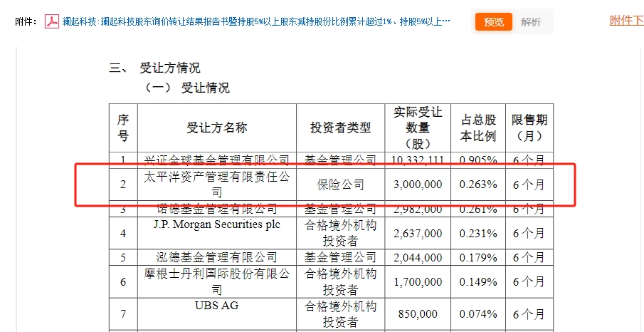Click 基金管理公司 in 泓德基金 row

coord(340,257)
